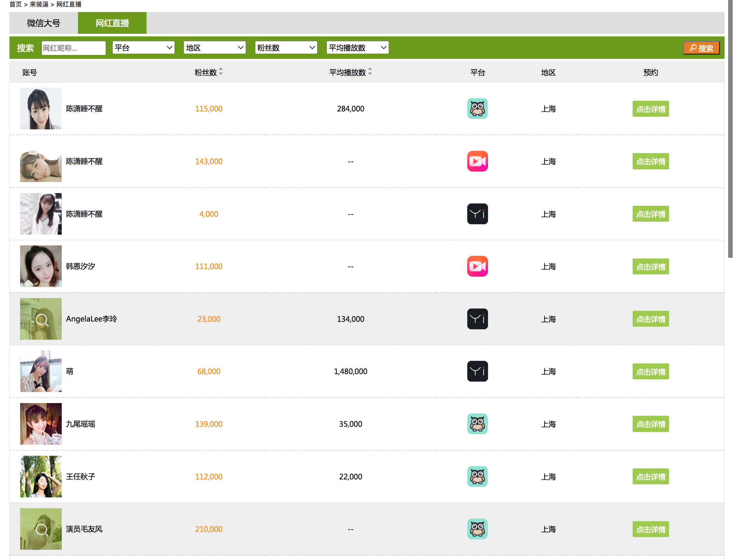Click owl platform icon for first 陈潇睡不醒
Screen dimensions: 734x560
click(x=477, y=109)
